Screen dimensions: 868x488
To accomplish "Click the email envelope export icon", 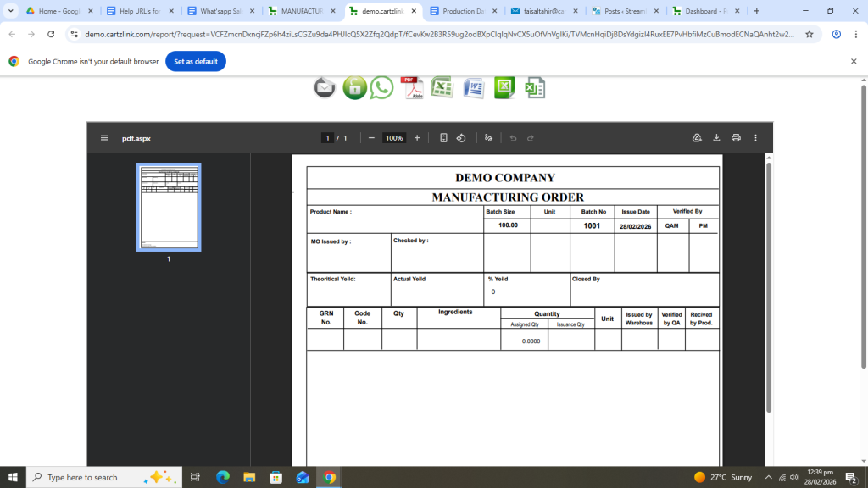I will click(325, 87).
